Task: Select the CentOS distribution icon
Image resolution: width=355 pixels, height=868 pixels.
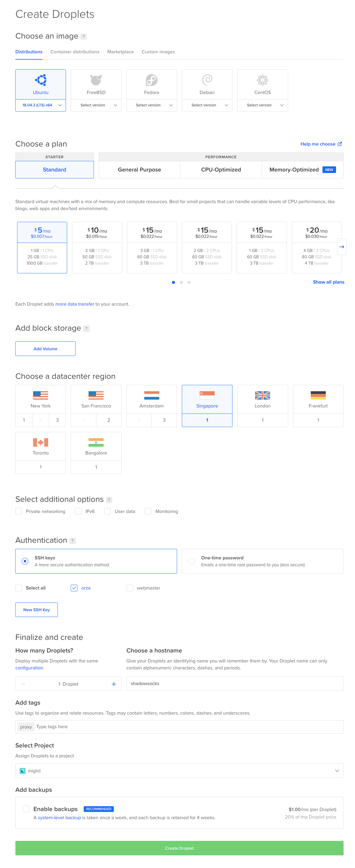Action: (x=263, y=80)
